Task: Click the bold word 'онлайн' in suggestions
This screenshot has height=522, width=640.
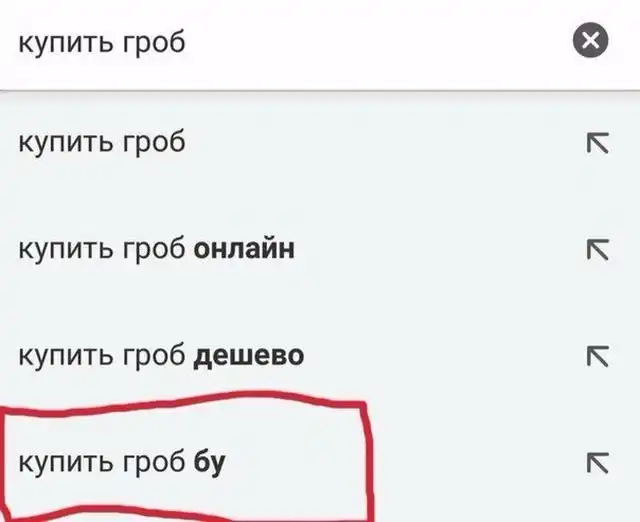Action: (x=244, y=248)
